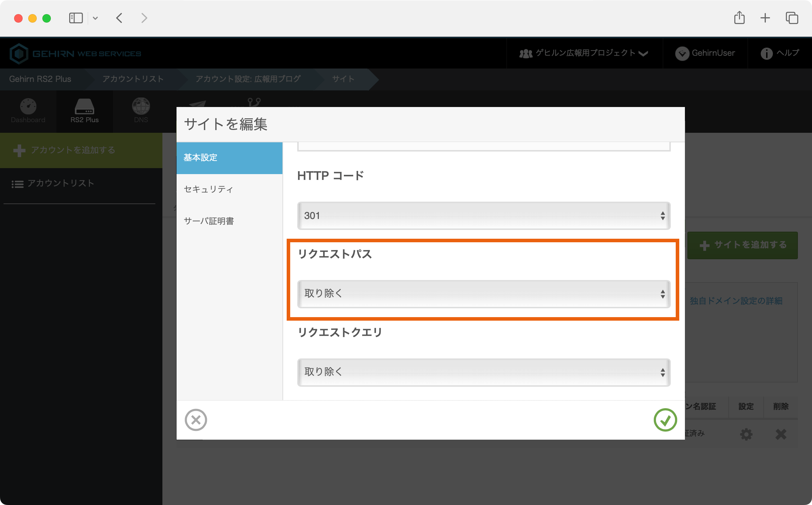The width and height of the screenshot is (812, 505).
Task: Open site settings via the gear icon
Action: coord(746,434)
